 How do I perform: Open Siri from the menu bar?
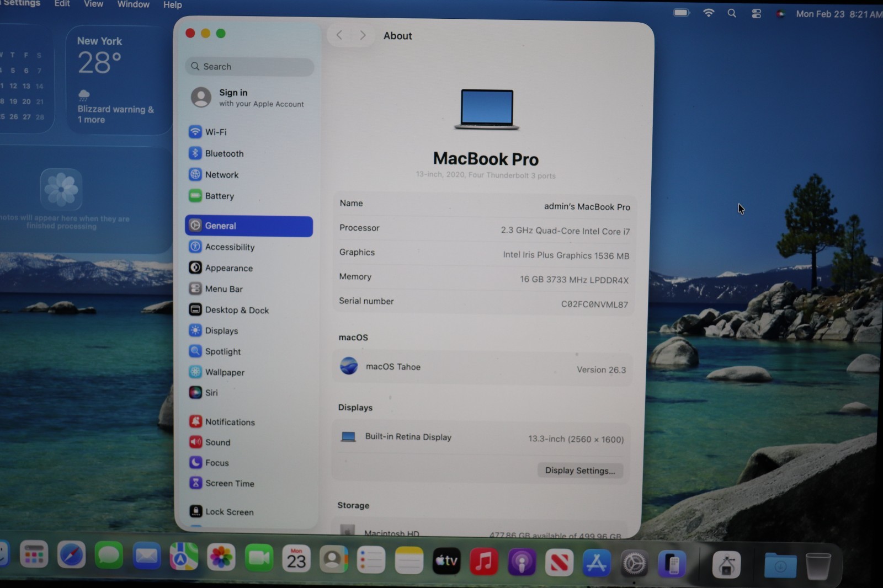[x=780, y=14]
